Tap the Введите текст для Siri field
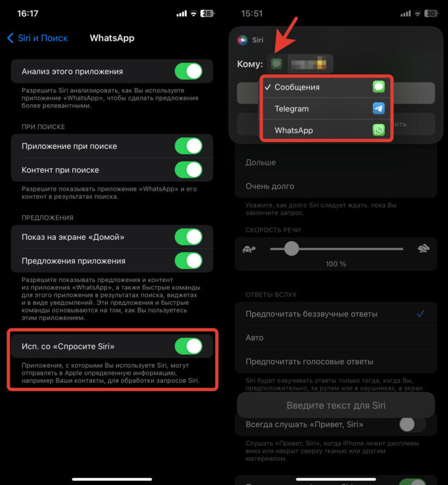448x485 pixels. [x=336, y=405]
